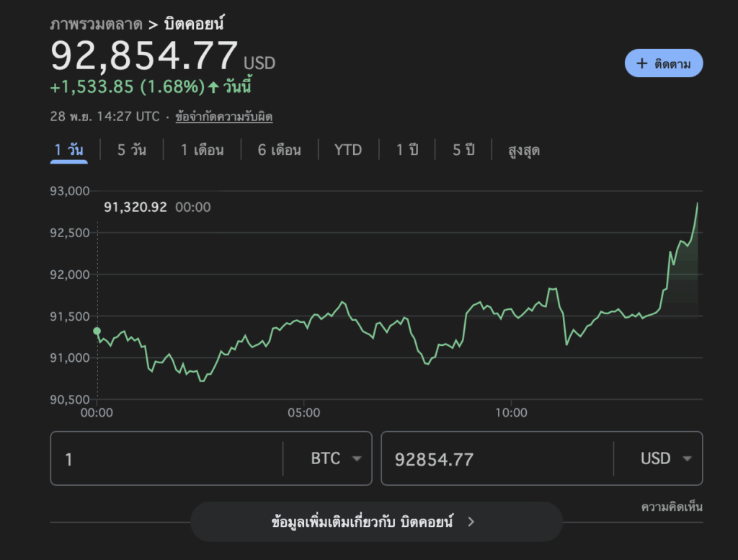Screen dimensions: 738x560
Task: Click the chevron arrow after ข้อมูลเพิ่มเติมเกี่ยวกับ บิตคอยน์
Action: point(471,522)
